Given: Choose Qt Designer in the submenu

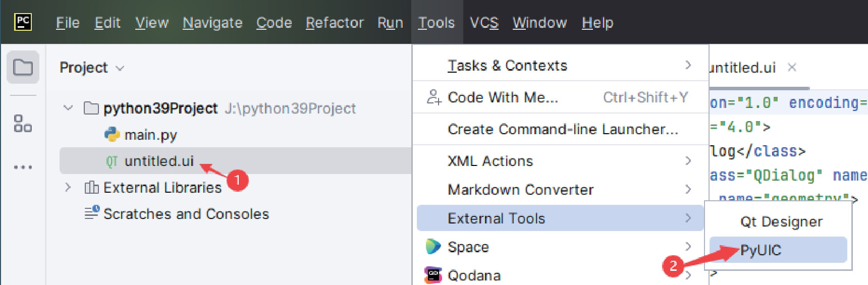Looking at the screenshot, I should [781, 221].
